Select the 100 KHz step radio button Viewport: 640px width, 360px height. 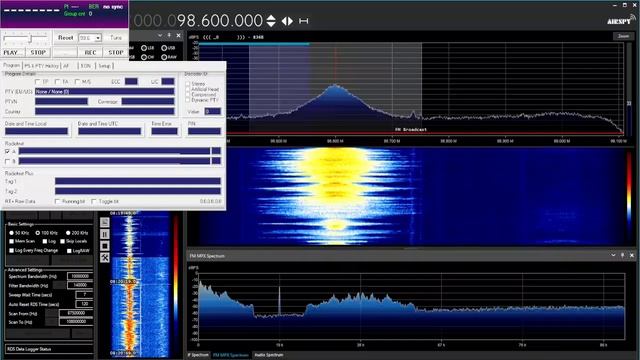click(x=38, y=233)
